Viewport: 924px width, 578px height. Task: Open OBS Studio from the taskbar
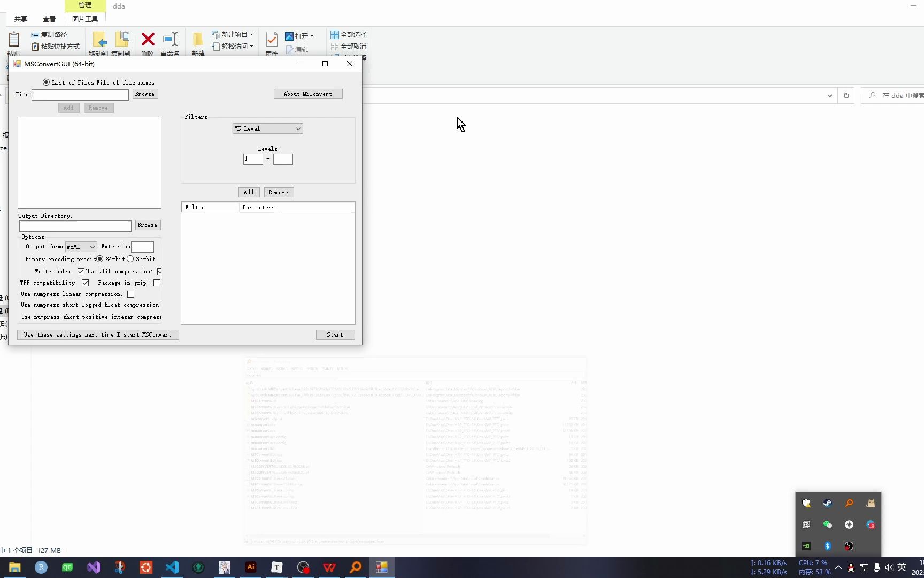(303, 567)
